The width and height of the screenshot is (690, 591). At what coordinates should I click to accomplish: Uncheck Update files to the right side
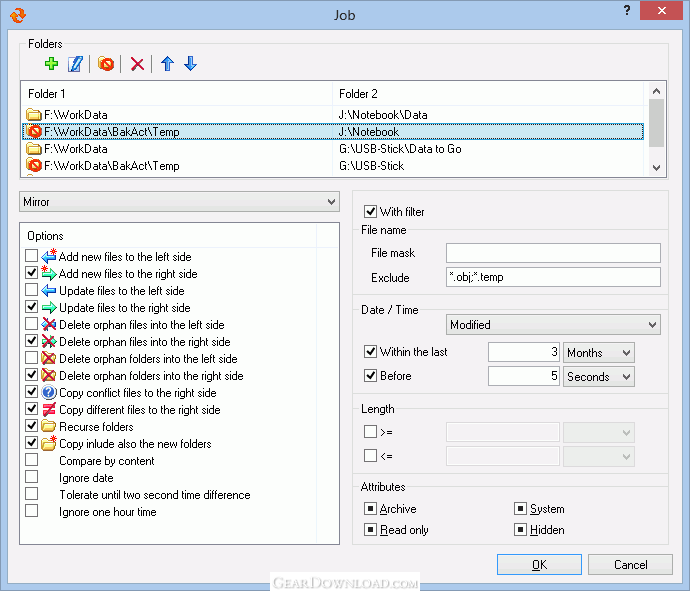(x=31, y=307)
